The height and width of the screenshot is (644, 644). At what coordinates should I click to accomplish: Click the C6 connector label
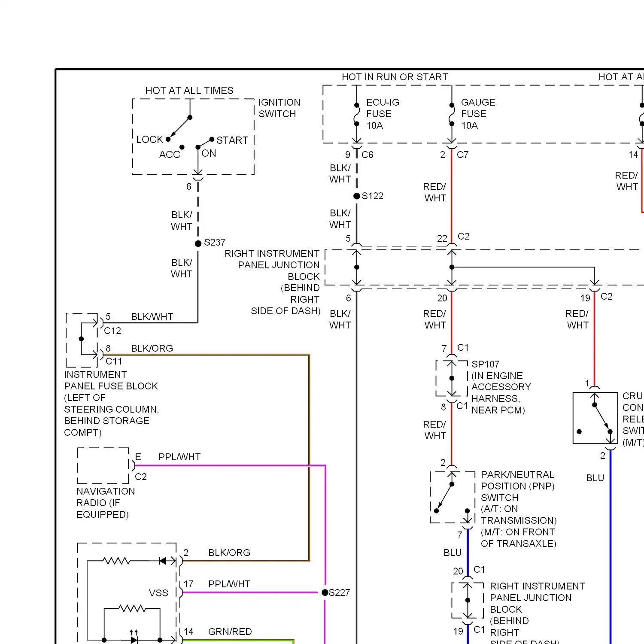(x=368, y=155)
